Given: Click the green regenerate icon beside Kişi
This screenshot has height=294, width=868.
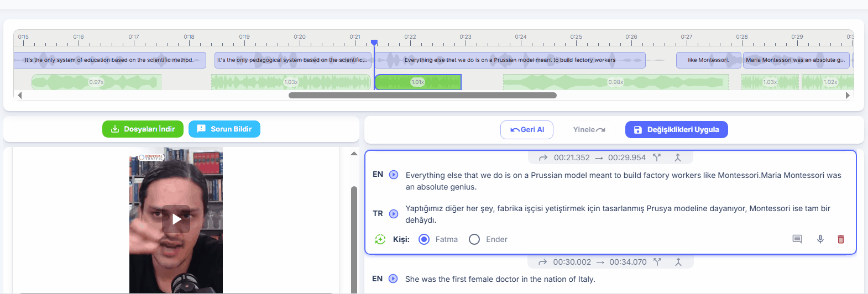Looking at the screenshot, I should tap(380, 239).
